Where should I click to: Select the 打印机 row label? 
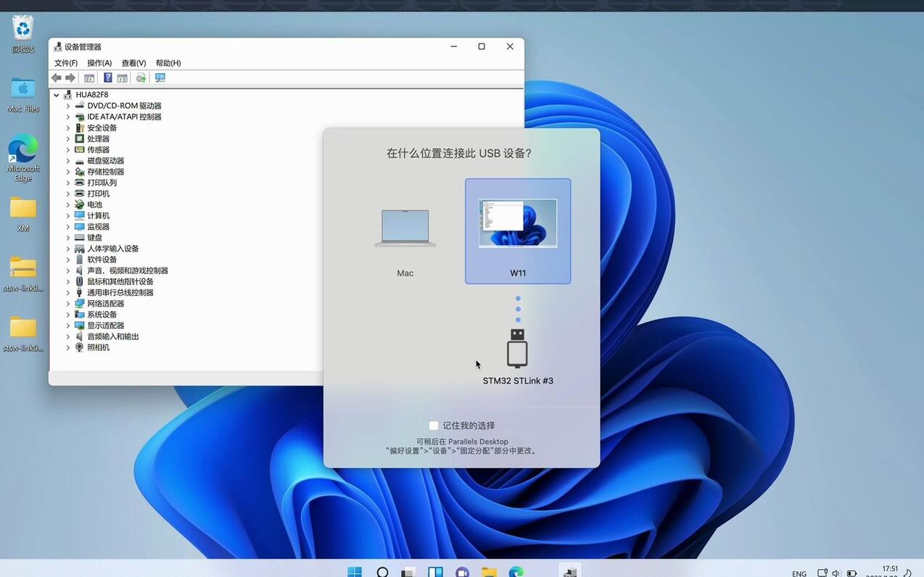[x=99, y=194]
